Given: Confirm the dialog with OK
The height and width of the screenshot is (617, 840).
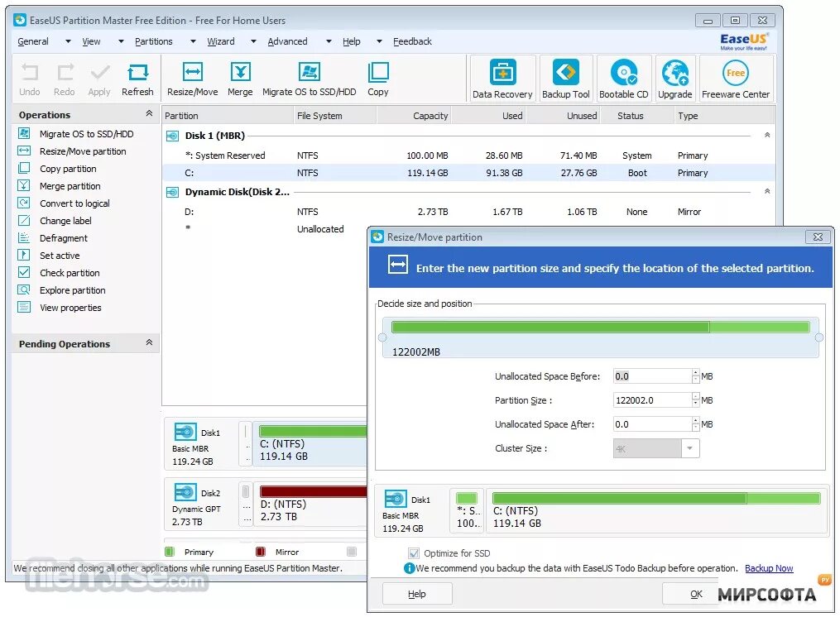Looking at the screenshot, I should coord(696,594).
